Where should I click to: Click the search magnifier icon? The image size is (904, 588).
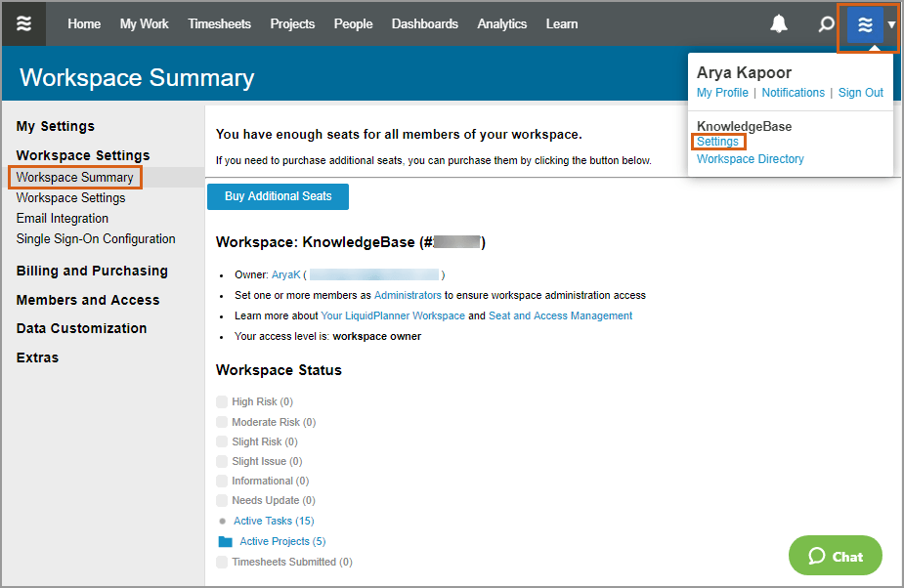826,24
